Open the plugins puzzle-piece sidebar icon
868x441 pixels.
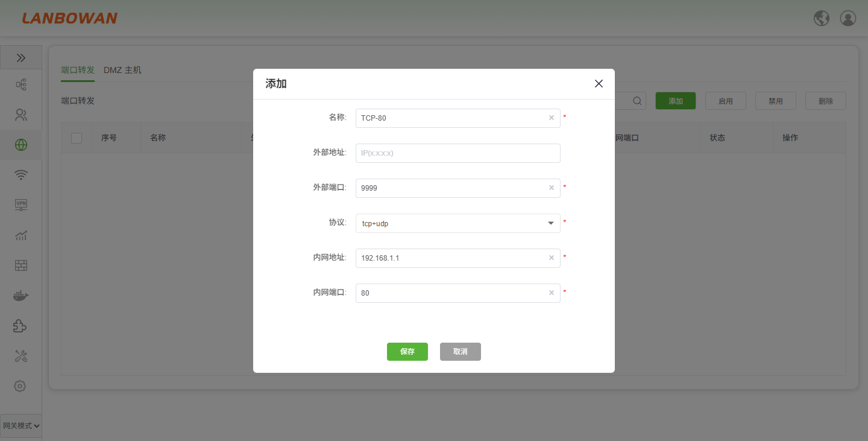pyautogui.click(x=21, y=326)
